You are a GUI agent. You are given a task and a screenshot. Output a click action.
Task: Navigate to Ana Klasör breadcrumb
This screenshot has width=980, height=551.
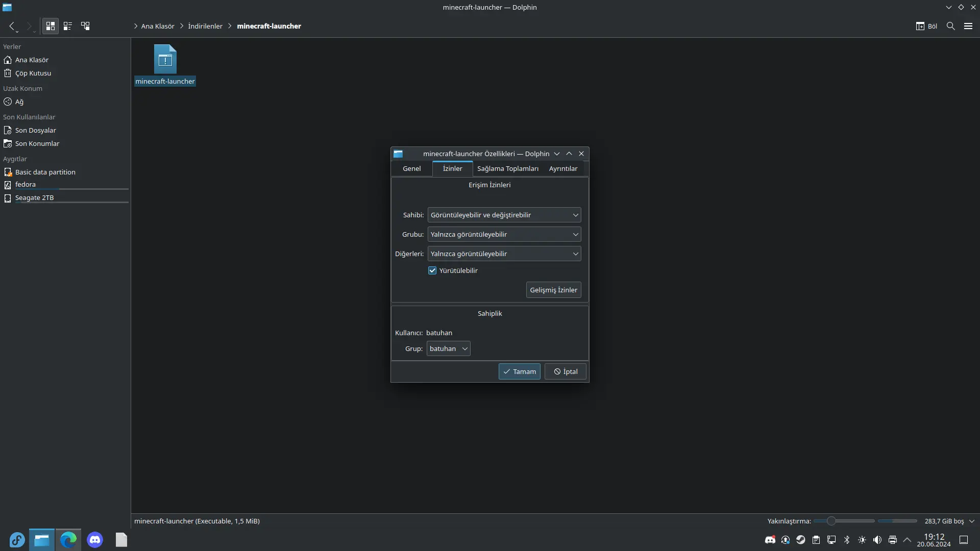158,26
